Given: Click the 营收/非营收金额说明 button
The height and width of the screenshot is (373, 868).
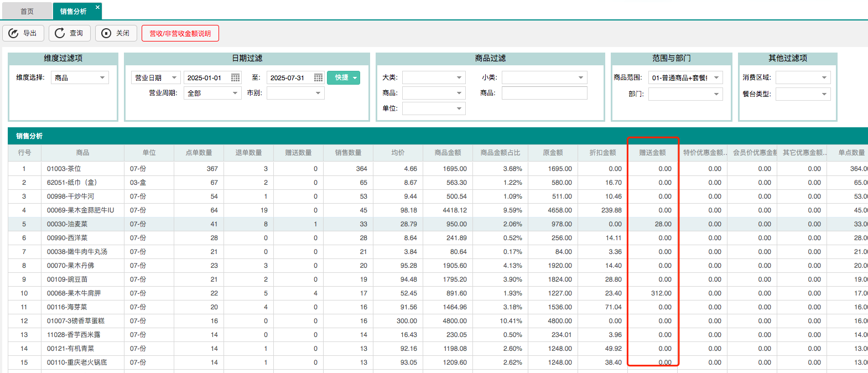Looking at the screenshot, I should (180, 33).
